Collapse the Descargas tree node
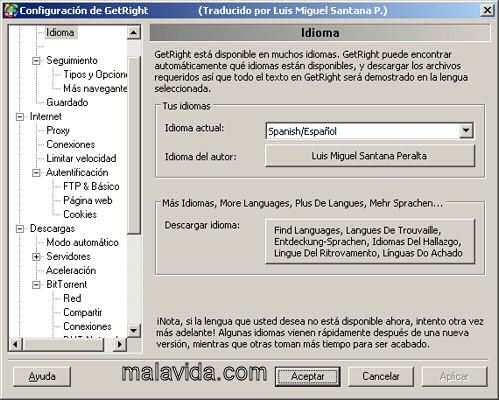Screen dimensions: 499x400 click(20, 229)
